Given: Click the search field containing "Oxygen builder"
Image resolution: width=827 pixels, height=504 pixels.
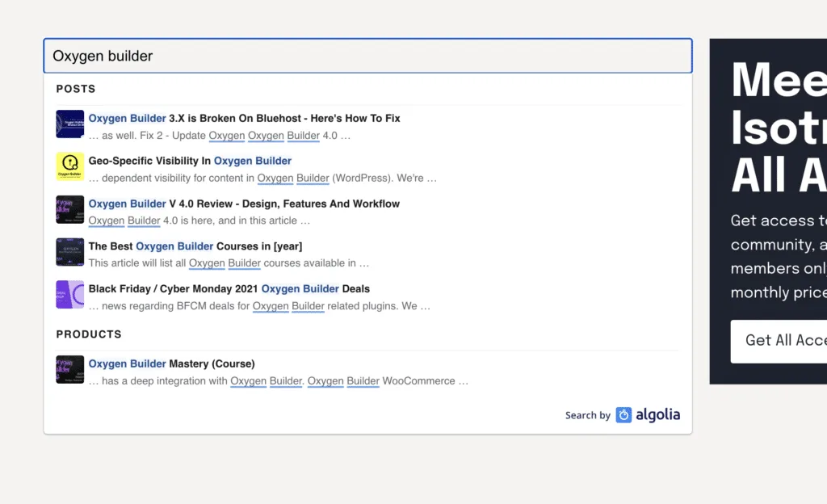Looking at the screenshot, I should tap(367, 56).
